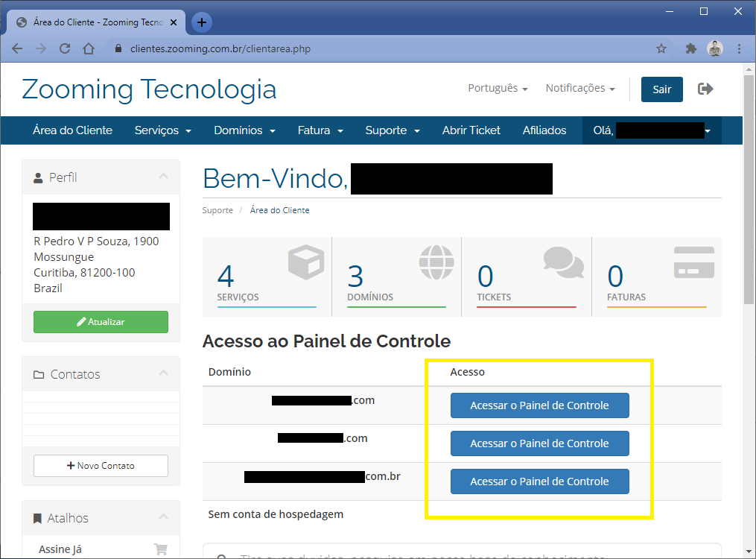This screenshot has height=559, width=756.
Task: Open the 3 Domínios stat tile
Action: point(397,277)
